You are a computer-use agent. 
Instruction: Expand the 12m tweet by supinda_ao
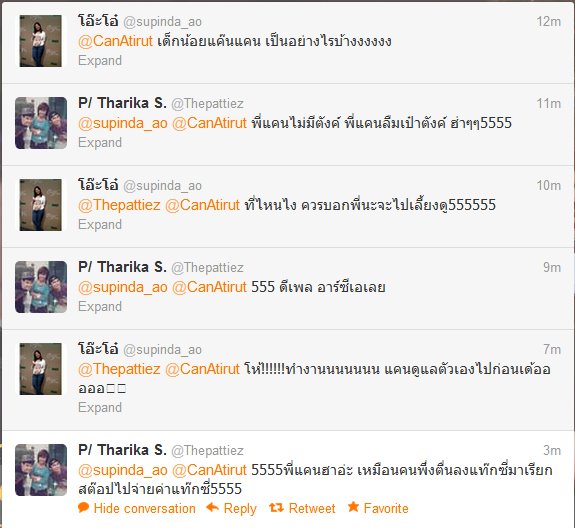click(x=100, y=60)
